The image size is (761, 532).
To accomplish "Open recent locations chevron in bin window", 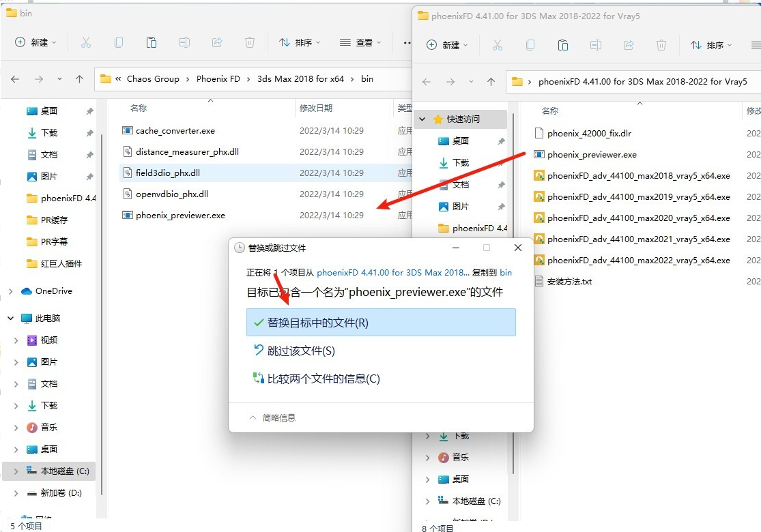I will [x=59, y=79].
